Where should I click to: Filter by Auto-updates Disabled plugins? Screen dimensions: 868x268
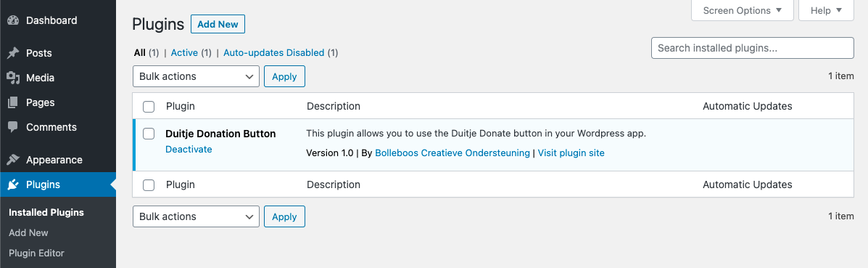pos(273,53)
